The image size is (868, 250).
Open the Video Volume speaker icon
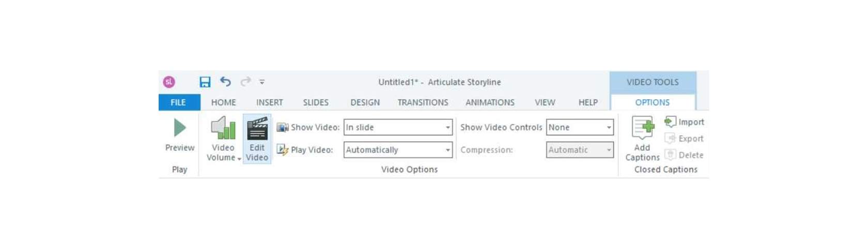click(223, 128)
